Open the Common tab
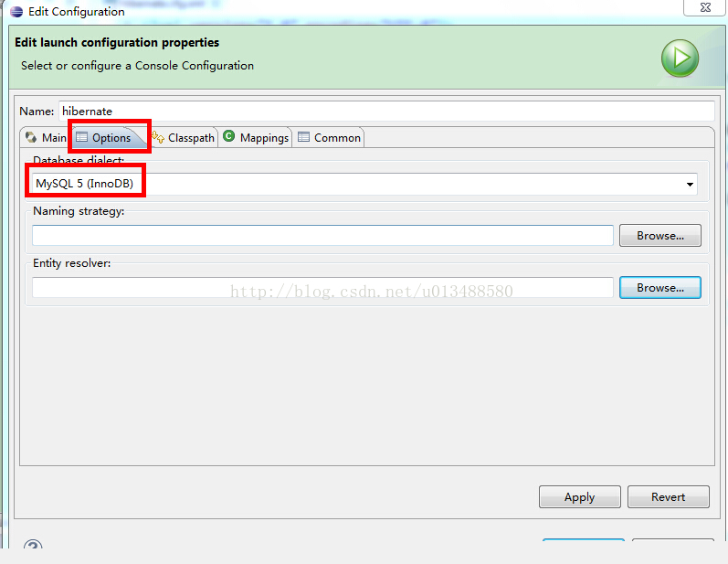Viewport: 728px width, 564px height. coord(329,138)
